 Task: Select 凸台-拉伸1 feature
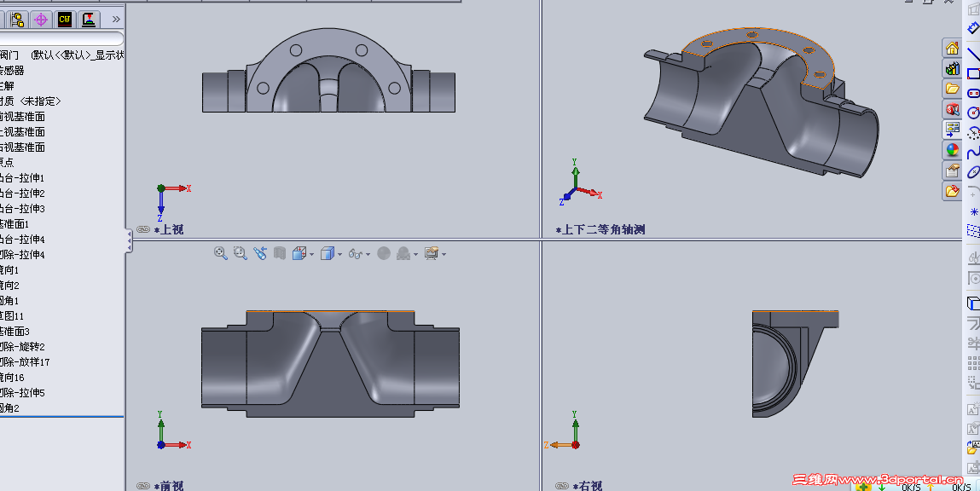(22, 177)
